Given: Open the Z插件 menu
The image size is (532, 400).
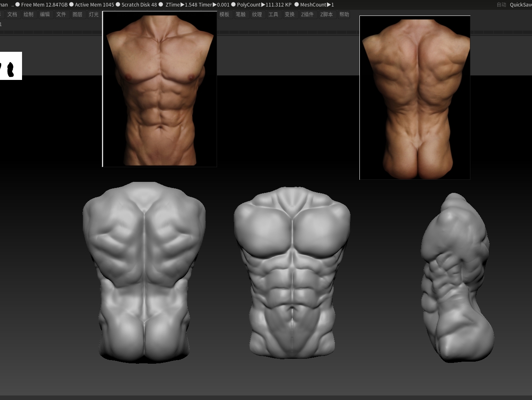Looking at the screenshot, I should (x=307, y=14).
